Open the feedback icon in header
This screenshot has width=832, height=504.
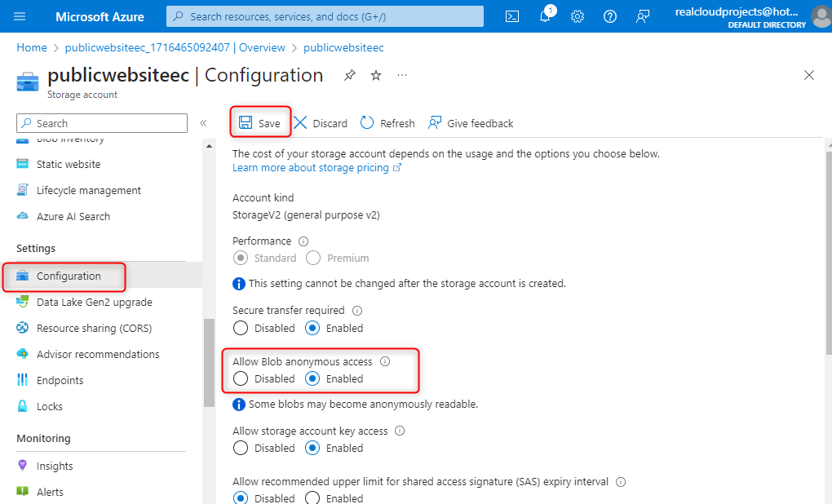click(643, 16)
